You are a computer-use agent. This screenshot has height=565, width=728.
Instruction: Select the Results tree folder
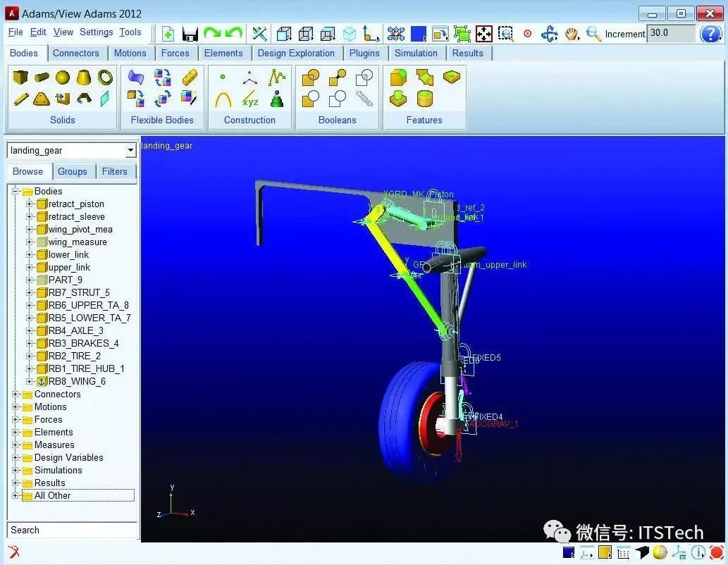tap(49, 483)
